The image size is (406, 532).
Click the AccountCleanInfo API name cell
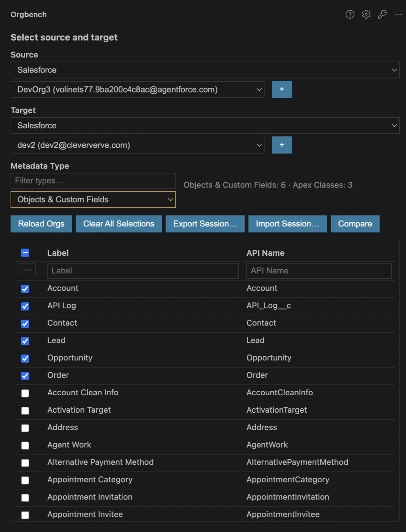point(280,392)
